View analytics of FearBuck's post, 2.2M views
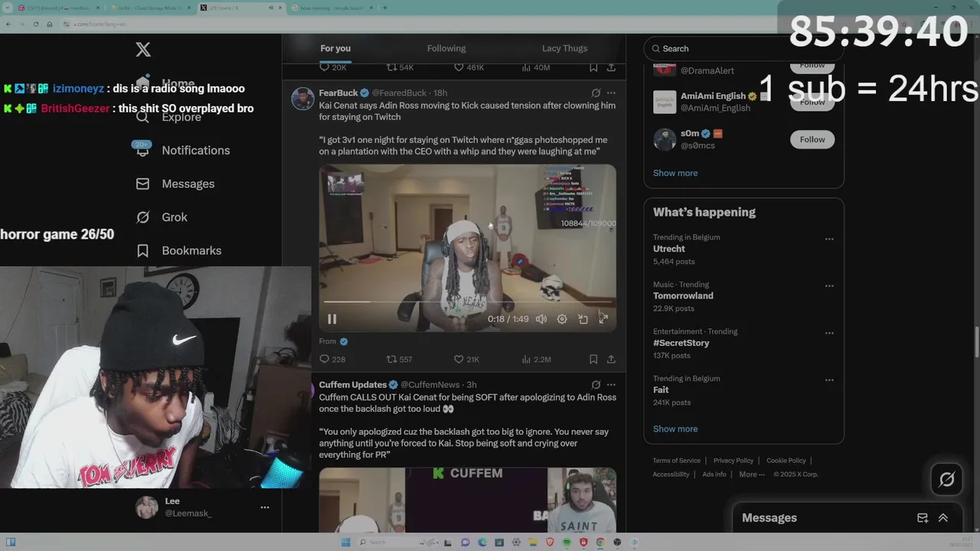This screenshot has height=551, width=980. pos(536,359)
